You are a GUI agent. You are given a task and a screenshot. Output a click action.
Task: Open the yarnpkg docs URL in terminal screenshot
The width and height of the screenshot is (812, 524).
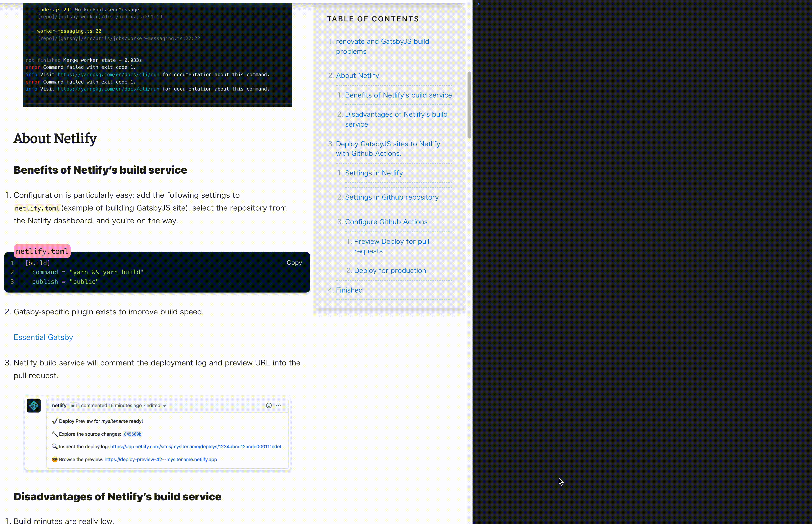click(108, 74)
